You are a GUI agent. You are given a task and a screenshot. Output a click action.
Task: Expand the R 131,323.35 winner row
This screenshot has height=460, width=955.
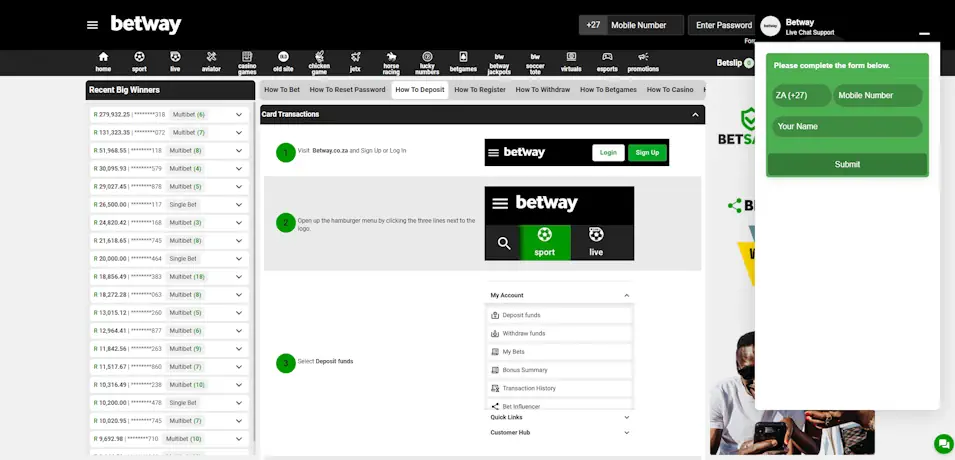point(239,132)
